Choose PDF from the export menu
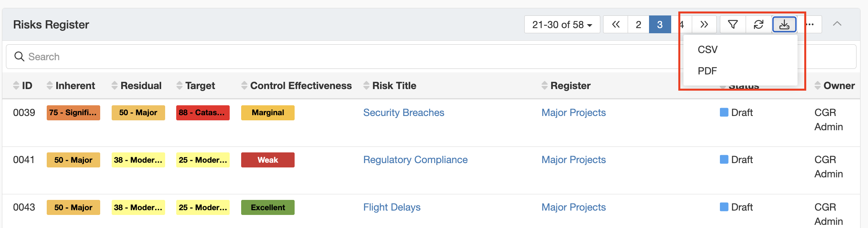 (707, 71)
